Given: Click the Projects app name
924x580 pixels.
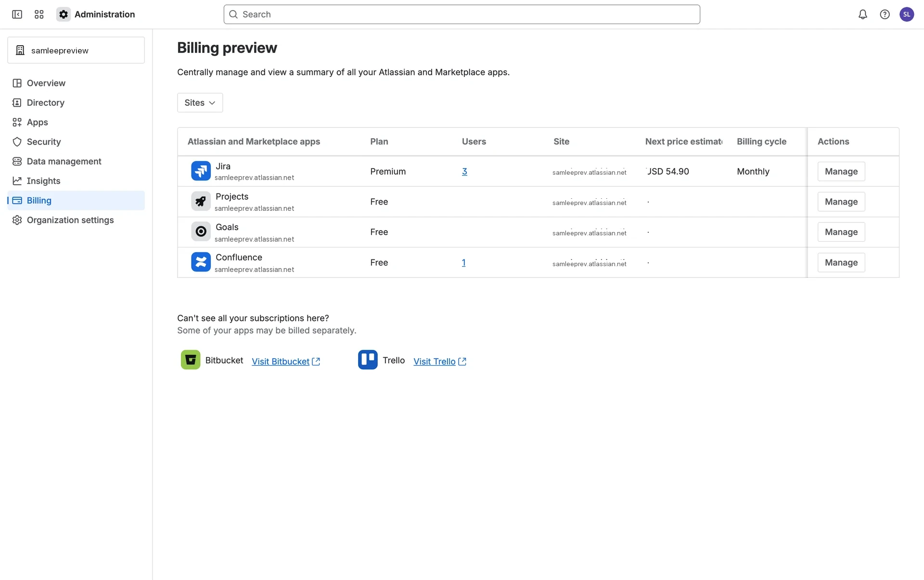Looking at the screenshot, I should pos(232,196).
